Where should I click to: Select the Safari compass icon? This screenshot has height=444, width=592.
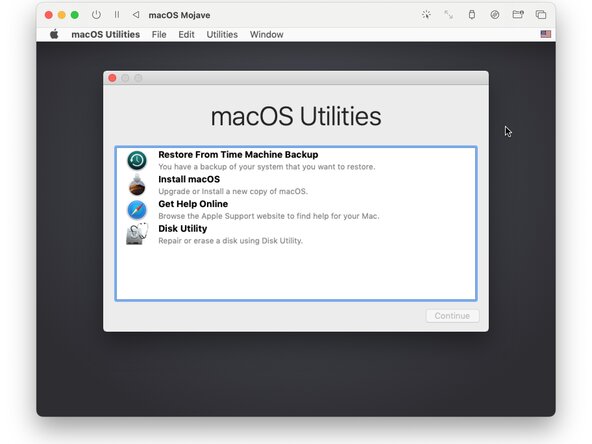tap(137, 210)
